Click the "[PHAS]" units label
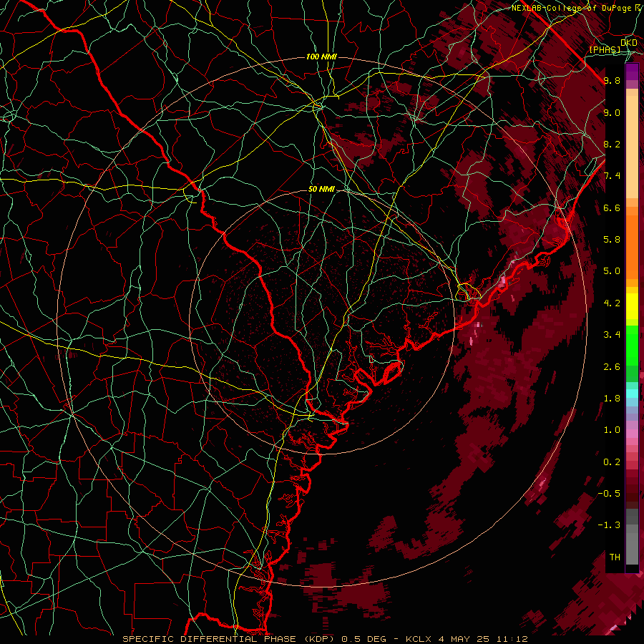 click(x=605, y=49)
